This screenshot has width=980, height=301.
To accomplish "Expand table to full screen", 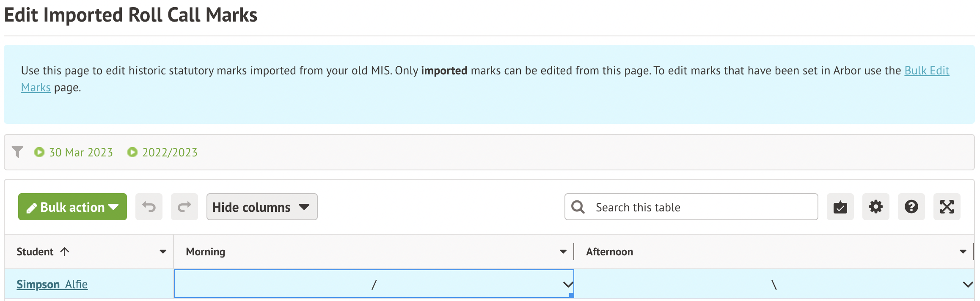I will coord(947,207).
